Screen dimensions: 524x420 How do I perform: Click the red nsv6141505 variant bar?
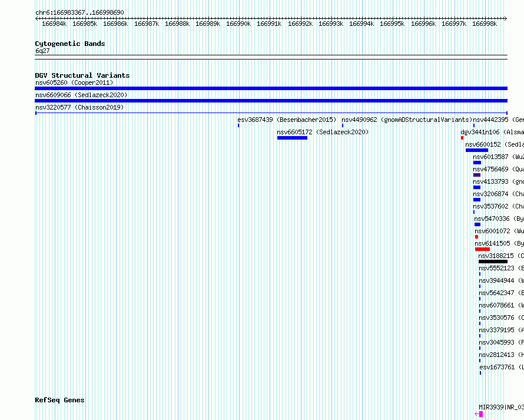tap(482, 249)
